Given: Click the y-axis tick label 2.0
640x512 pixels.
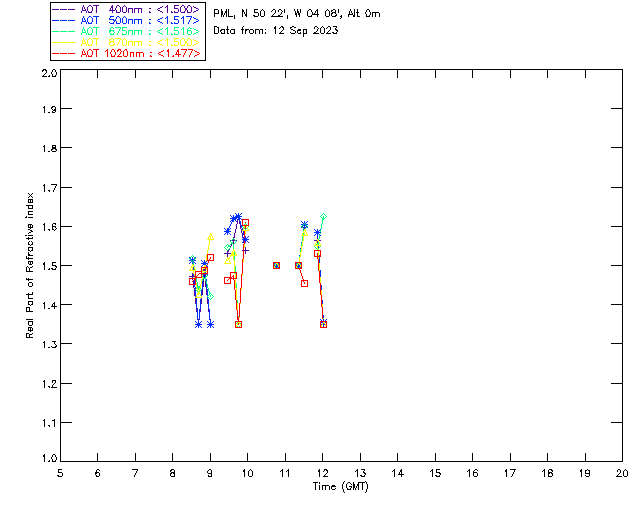Looking at the screenshot, I should pyautogui.click(x=49, y=74).
